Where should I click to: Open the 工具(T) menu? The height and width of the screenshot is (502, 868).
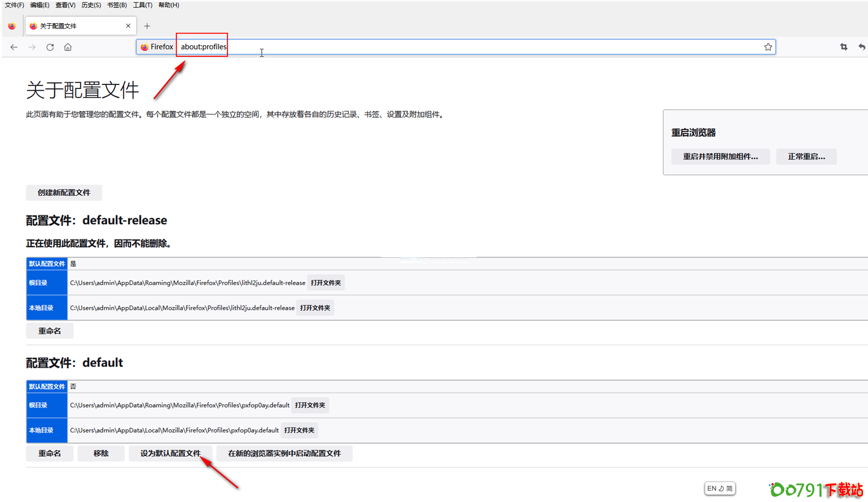(x=142, y=5)
